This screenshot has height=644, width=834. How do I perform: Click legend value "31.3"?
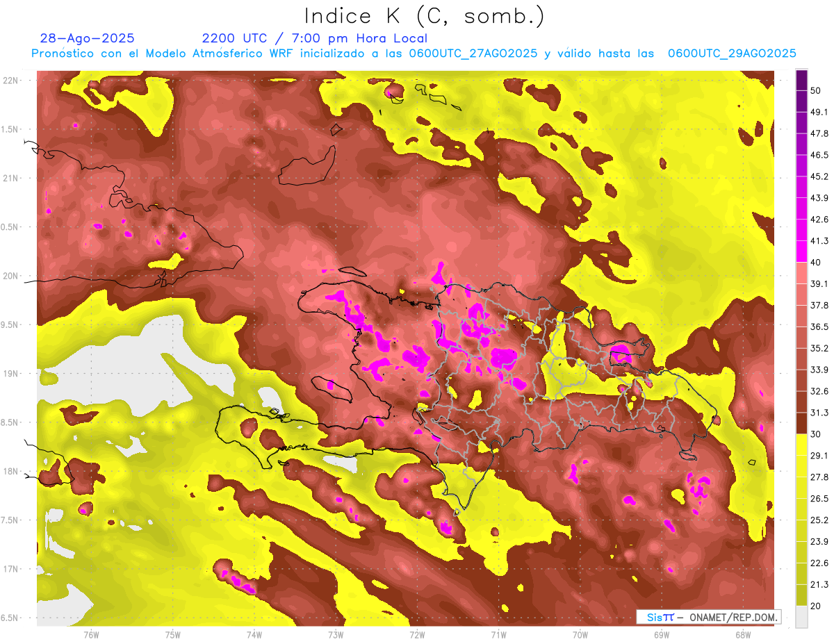pyautogui.click(x=819, y=413)
